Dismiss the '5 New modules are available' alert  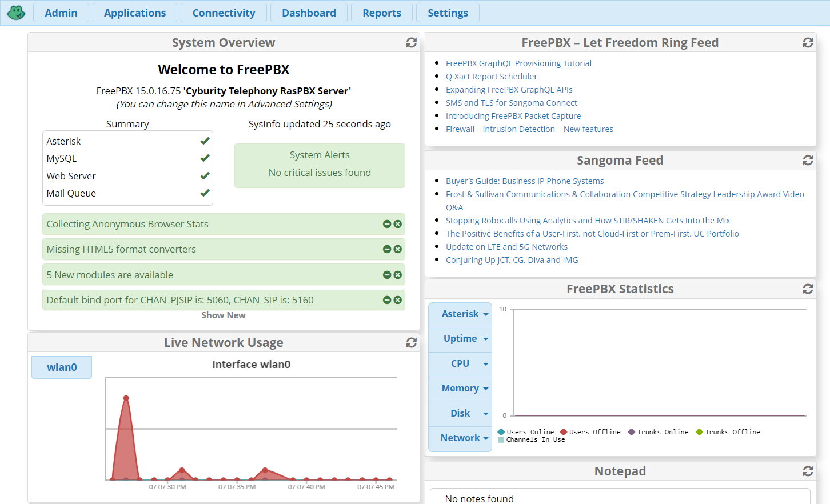tap(397, 274)
